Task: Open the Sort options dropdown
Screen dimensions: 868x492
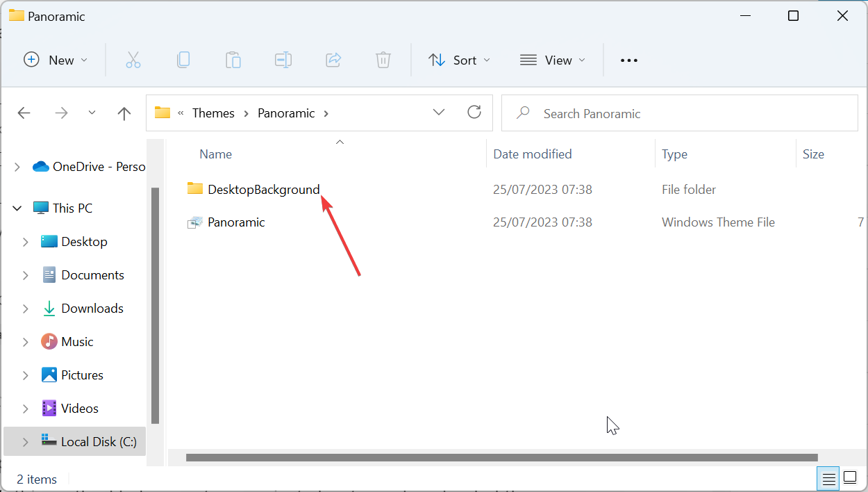Action: tap(459, 60)
